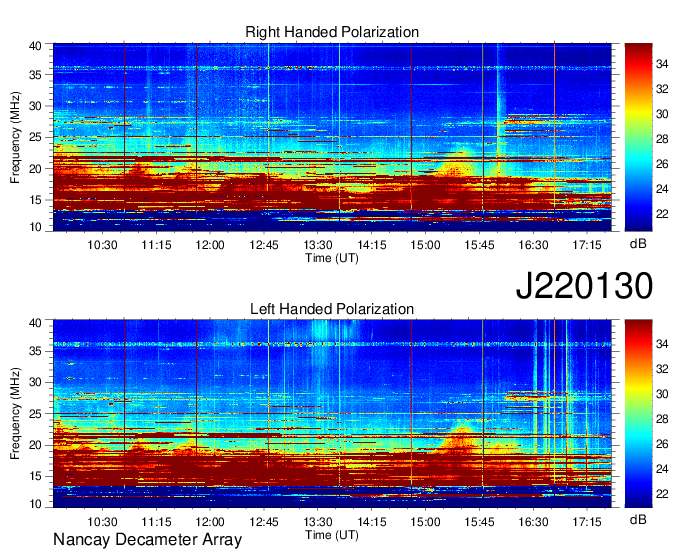Click the Right Handed Polarization title
Viewport: 680px width, 552px height.
pyautogui.click(x=332, y=32)
